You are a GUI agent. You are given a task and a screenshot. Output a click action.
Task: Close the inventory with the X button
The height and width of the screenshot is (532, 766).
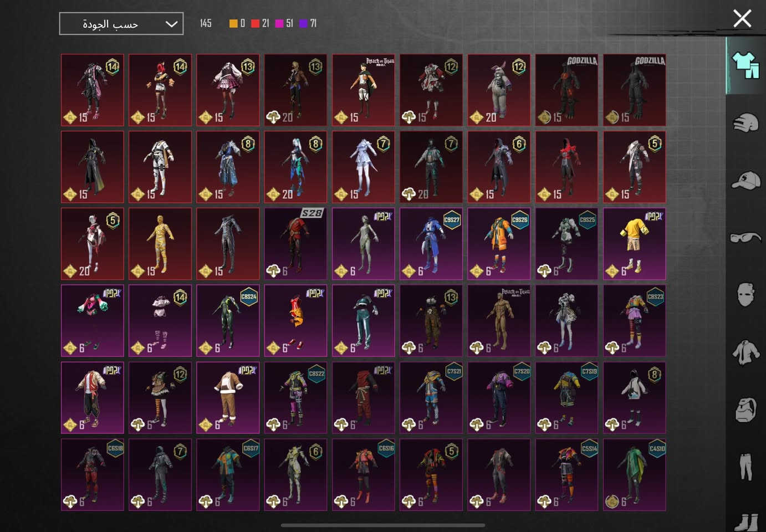pos(742,18)
